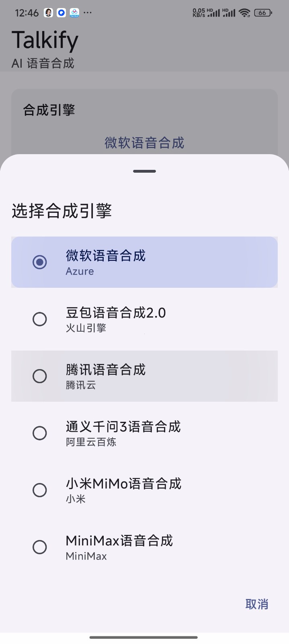The image size is (289, 644).
Task: Tap 取消 to dismiss the dialog
Action: pos(257,604)
